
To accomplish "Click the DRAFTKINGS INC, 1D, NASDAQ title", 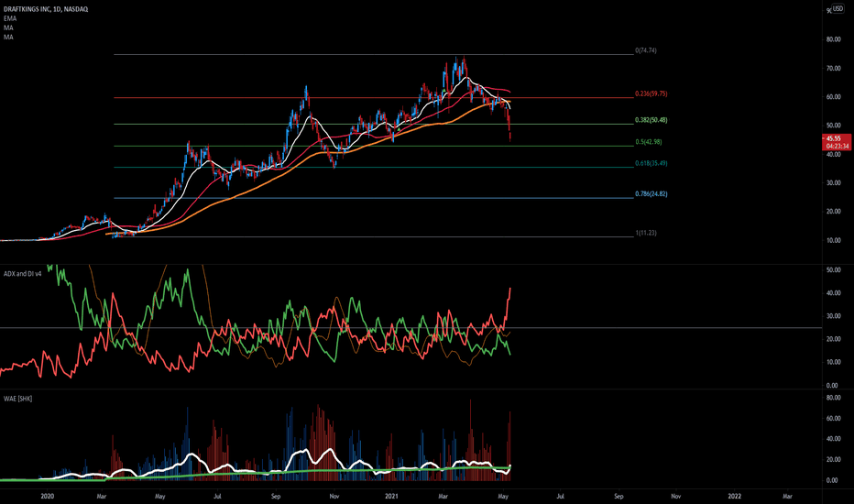I will click(x=46, y=9).
